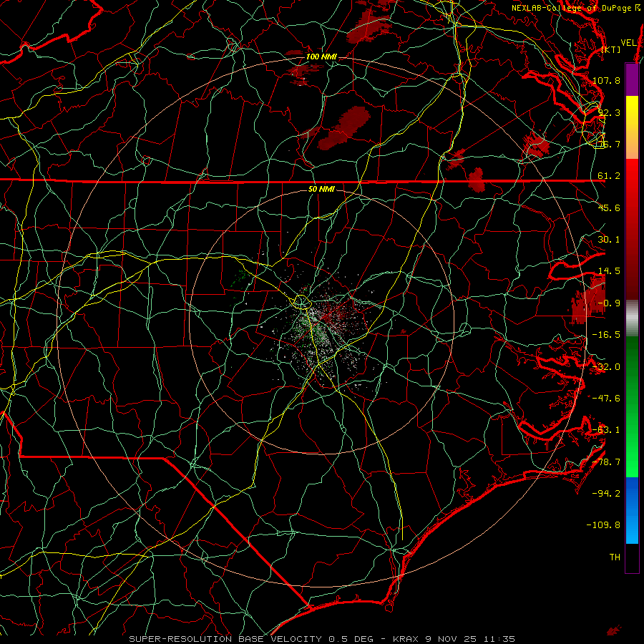Click the -16.5 velocity scale value
The image size is (644, 644).
click(x=606, y=335)
